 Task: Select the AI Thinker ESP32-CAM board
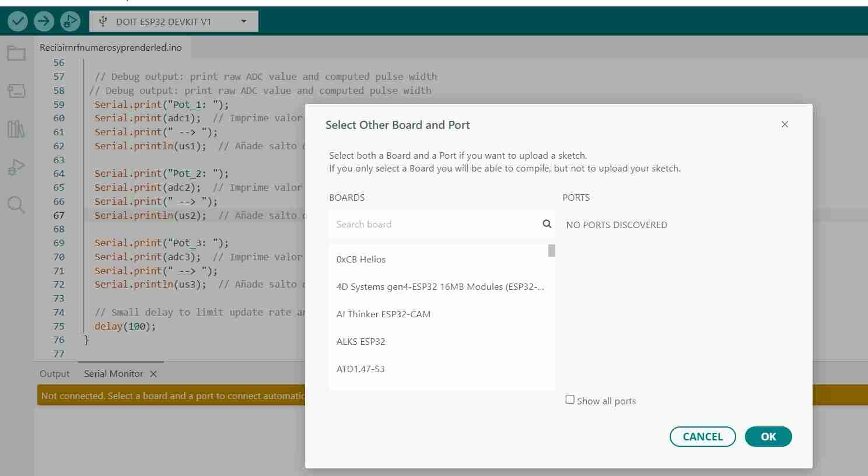click(383, 314)
